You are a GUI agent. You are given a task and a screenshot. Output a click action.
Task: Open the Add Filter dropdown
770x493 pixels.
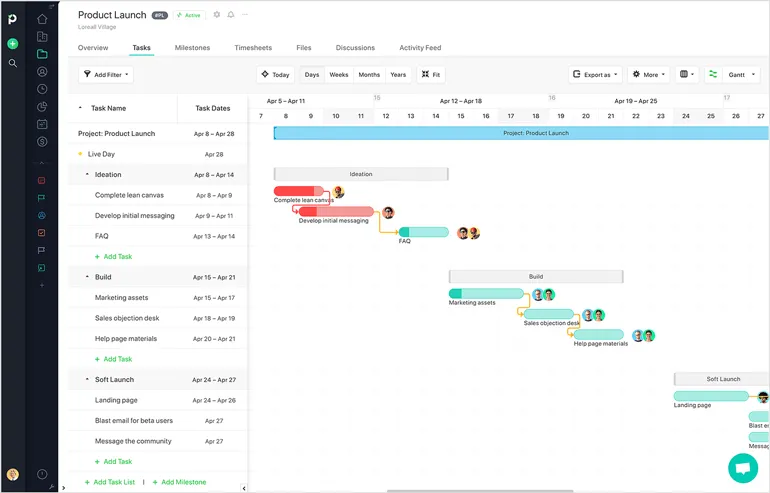pyautogui.click(x=106, y=75)
